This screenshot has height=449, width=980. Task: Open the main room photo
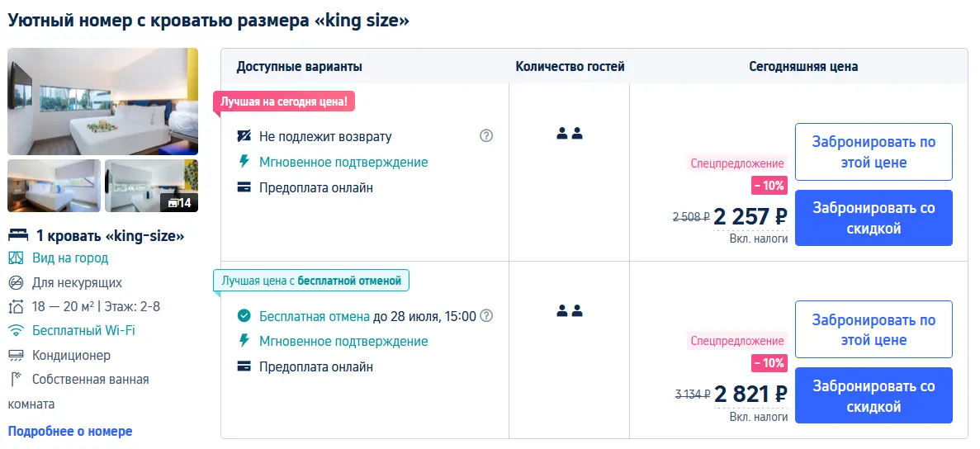(102, 102)
